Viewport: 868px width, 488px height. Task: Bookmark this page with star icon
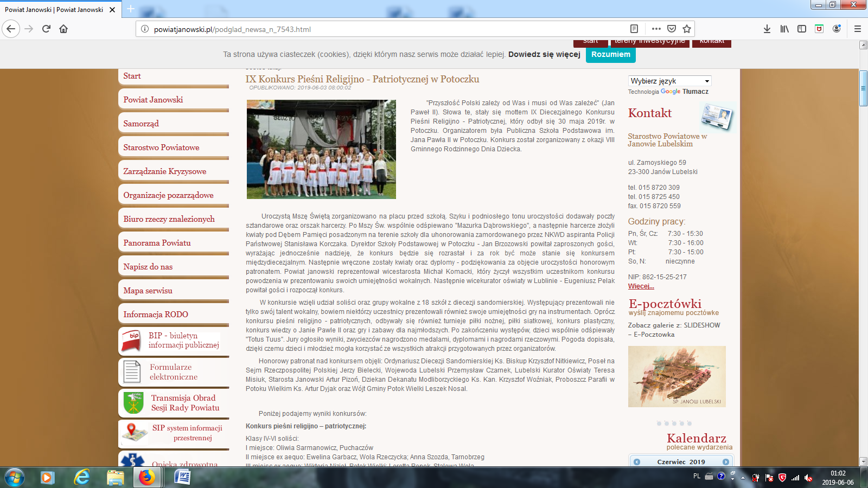click(x=687, y=29)
